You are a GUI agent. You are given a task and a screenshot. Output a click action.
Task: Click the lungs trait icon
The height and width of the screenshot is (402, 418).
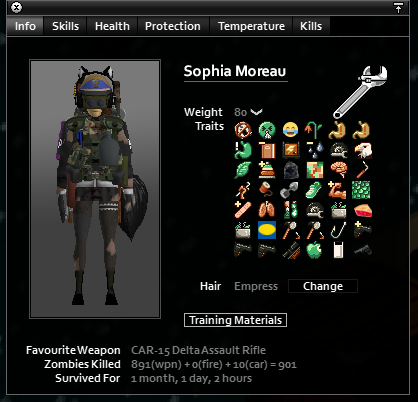click(x=267, y=210)
